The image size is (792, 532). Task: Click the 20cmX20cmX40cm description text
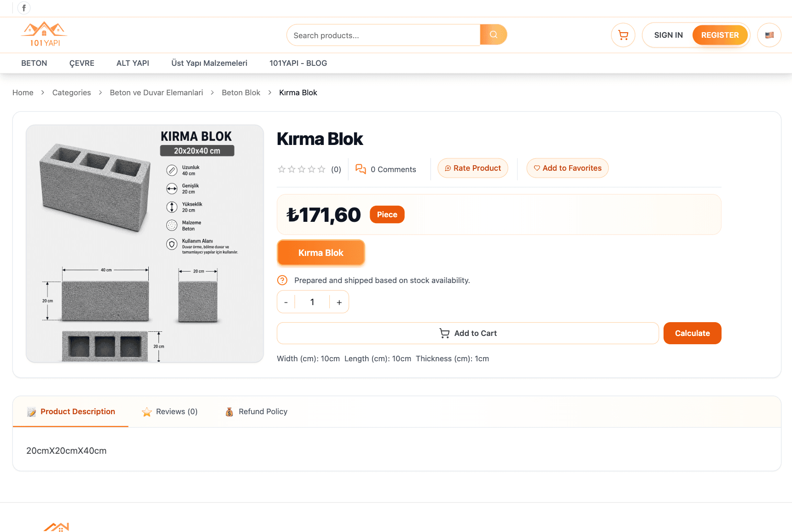point(66,451)
